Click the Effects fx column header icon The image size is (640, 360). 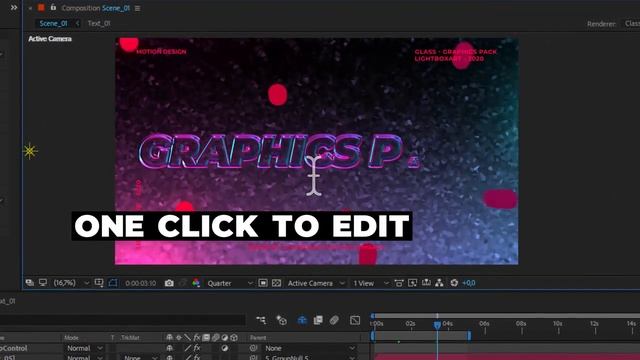click(197, 338)
